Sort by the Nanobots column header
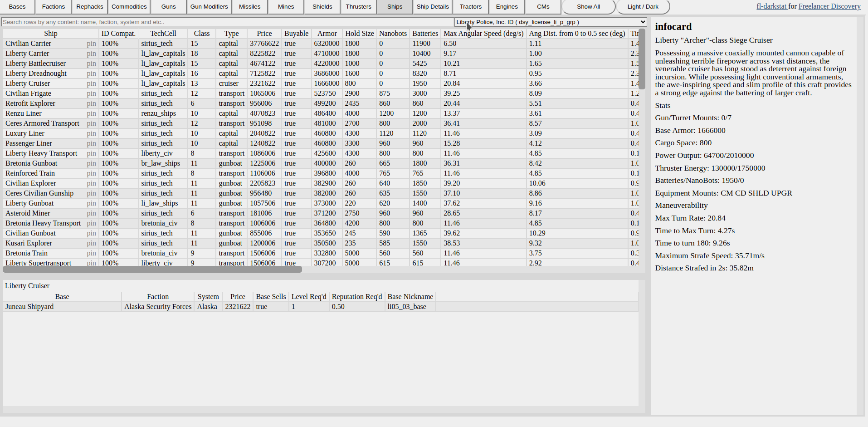Viewport: 868px width, 427px height. pyautogui.click(x=393, y=34)
